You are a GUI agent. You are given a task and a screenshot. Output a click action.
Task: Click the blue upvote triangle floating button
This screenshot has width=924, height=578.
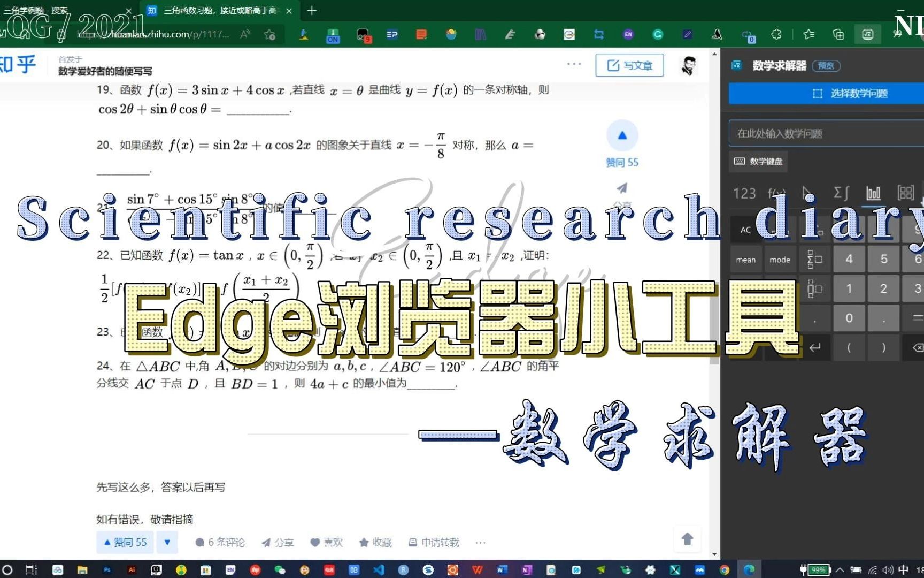[622, 135]
